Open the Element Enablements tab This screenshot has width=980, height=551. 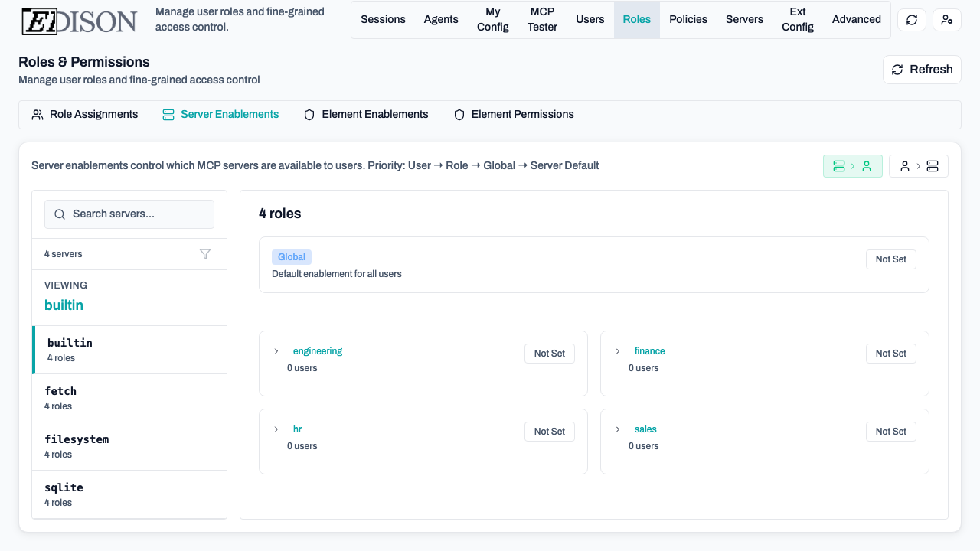pyautogui.click(x=366, y=115)
